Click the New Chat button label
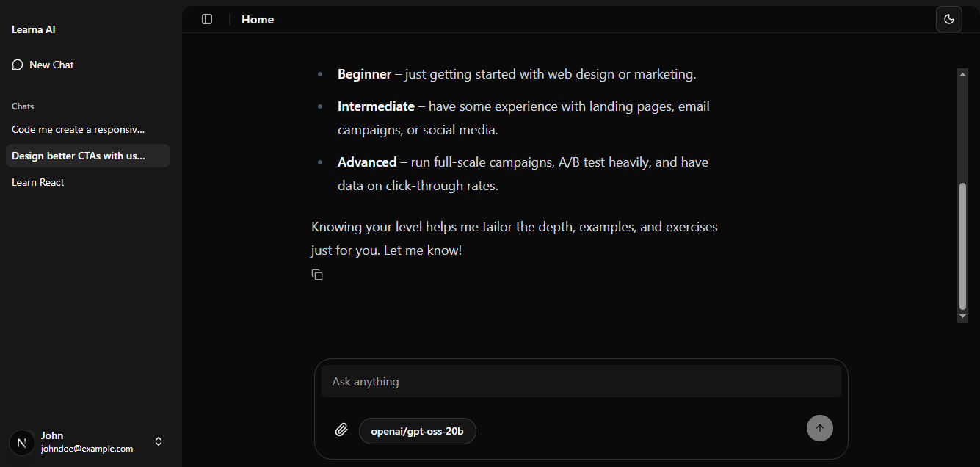The height and width of the screenshot is (467, 980). coord(51,65)
